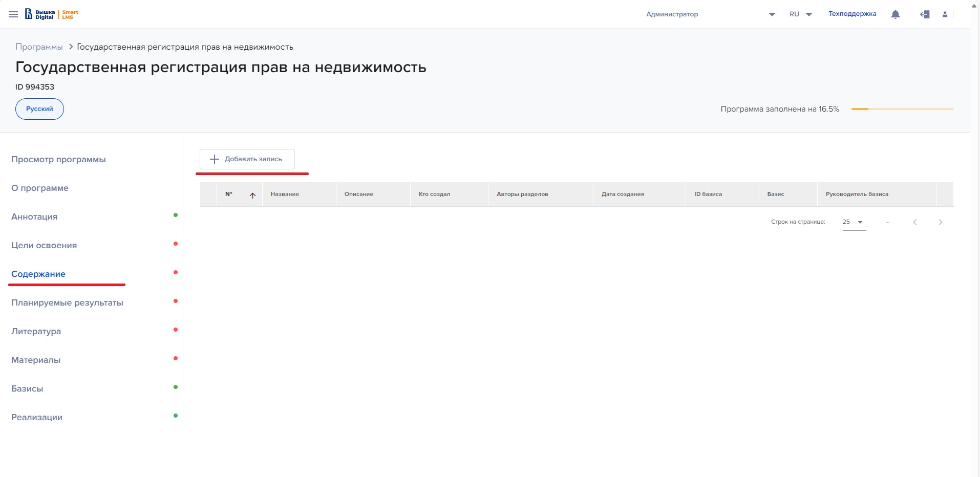Open the Содержание section
The height and width of the screenshot is (477, 980).
pyautogui.click(x=38, y=274)
